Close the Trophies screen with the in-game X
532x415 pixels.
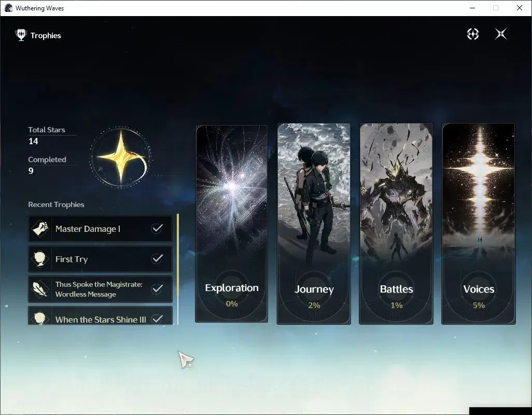coord(501,34)
